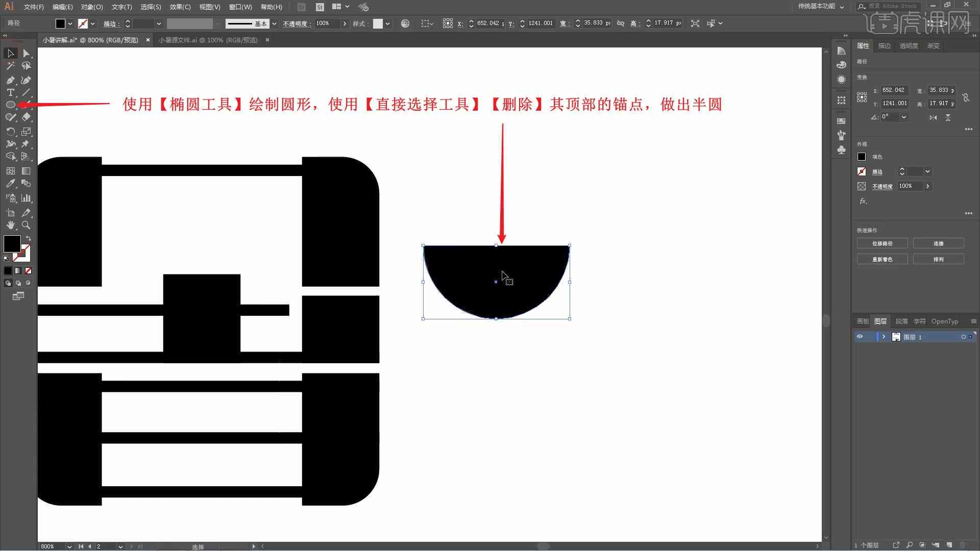
Task: Reset default fill and stroke
Action: click(x=6, y=259)
